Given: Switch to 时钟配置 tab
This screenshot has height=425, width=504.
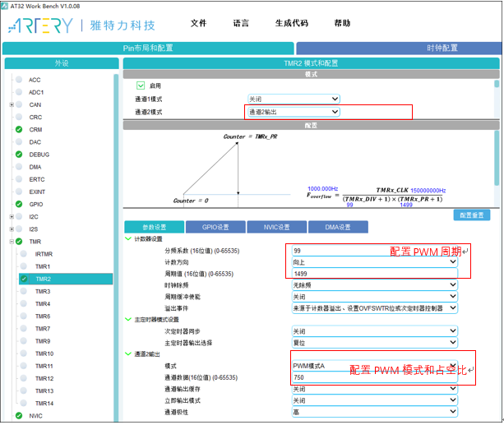Looking at the screenshot, I should pyautogui.click(x=399, y=49).
